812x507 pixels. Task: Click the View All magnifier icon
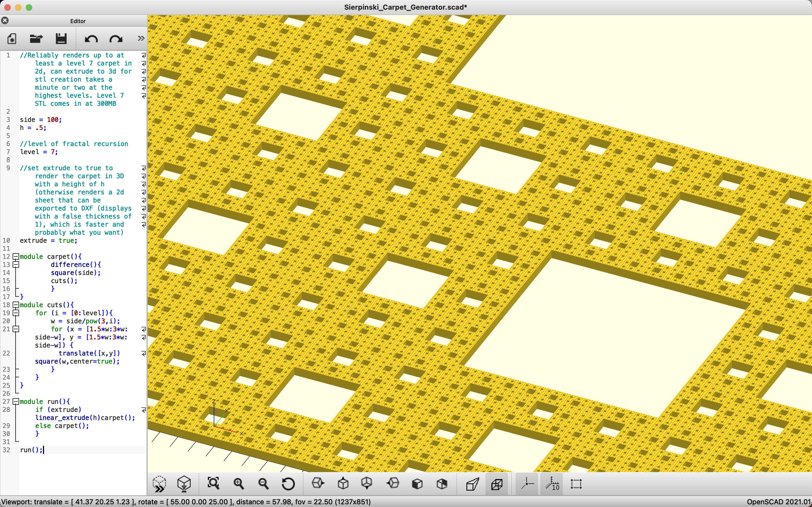213,484
